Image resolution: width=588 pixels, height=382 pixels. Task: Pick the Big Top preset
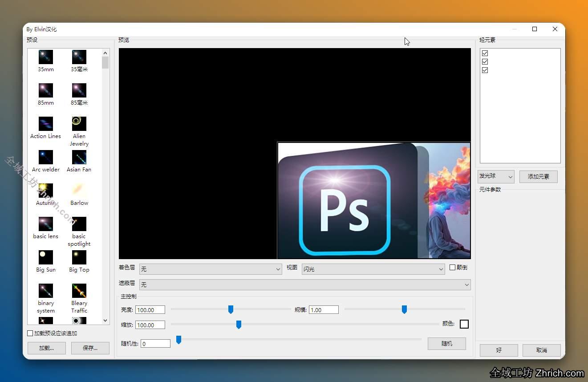79,261
